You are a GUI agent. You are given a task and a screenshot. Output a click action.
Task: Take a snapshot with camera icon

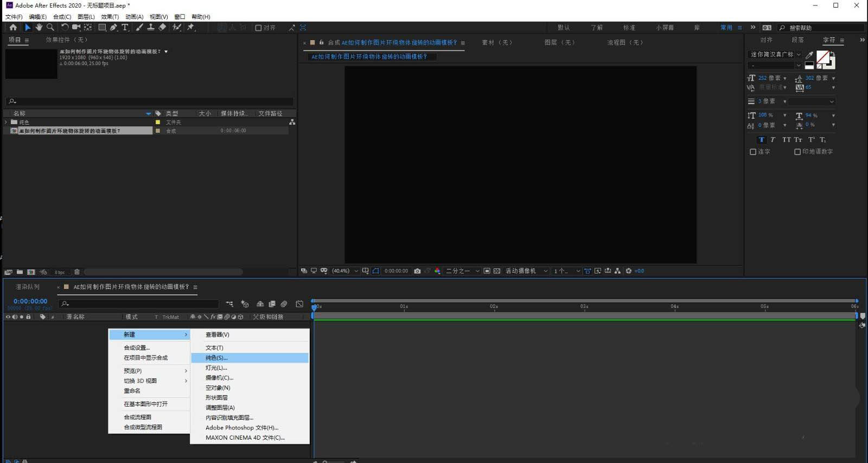click(x=417, y=271)
